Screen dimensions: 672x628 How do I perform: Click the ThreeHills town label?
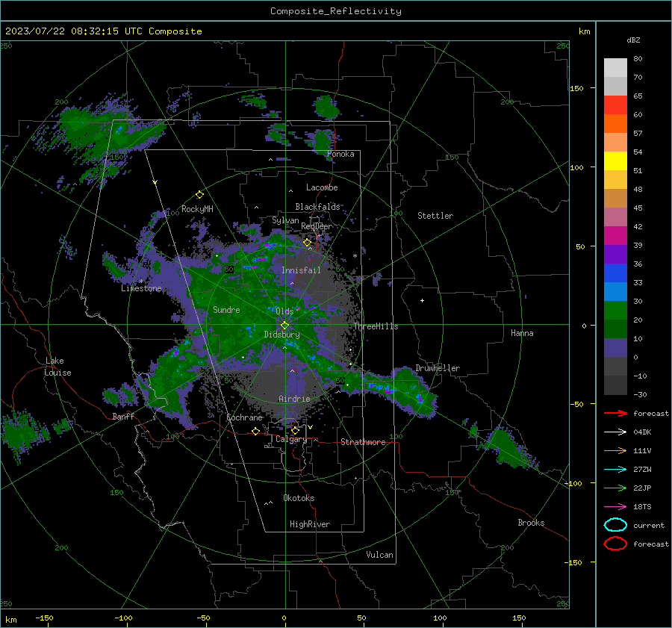coord(376,326)
